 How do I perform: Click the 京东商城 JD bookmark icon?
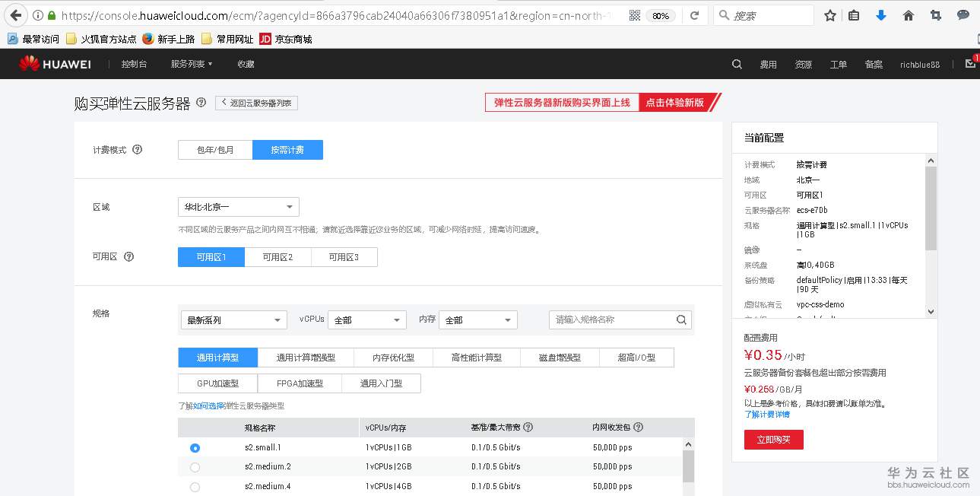[265, 38]
